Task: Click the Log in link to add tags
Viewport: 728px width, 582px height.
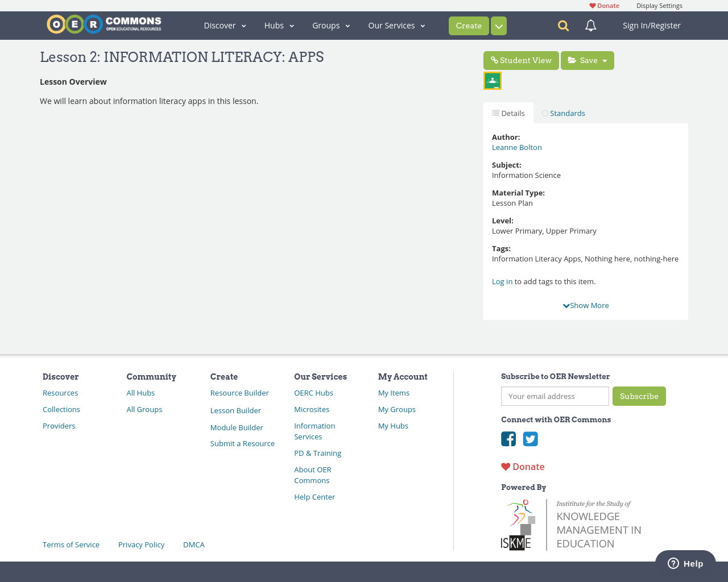Action: coord(502,281)
